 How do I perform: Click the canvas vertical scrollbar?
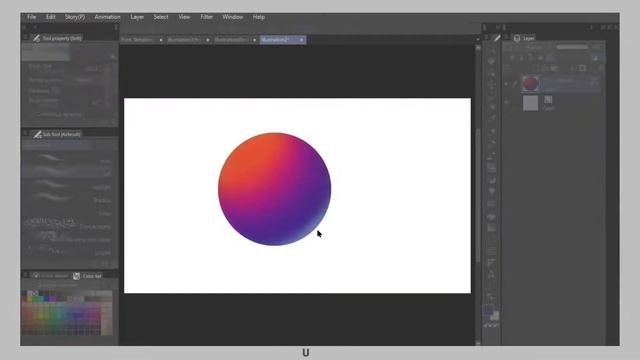click(x=478, y=196)
